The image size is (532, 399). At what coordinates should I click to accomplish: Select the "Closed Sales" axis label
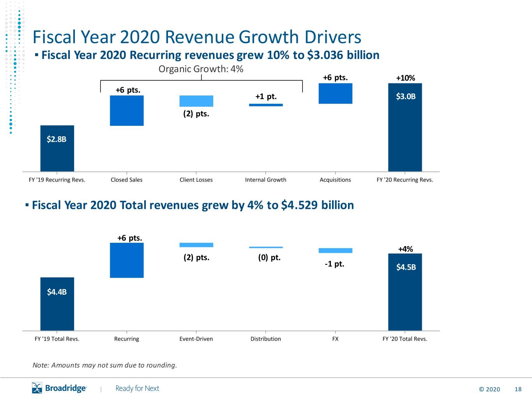[127, 180]
